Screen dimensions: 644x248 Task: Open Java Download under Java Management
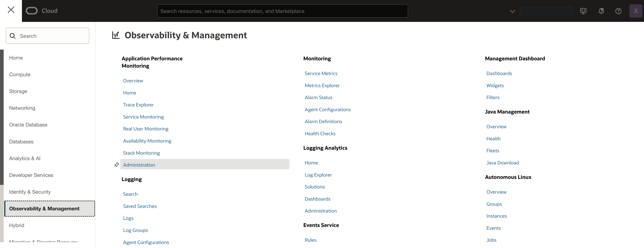coord(502,163)
